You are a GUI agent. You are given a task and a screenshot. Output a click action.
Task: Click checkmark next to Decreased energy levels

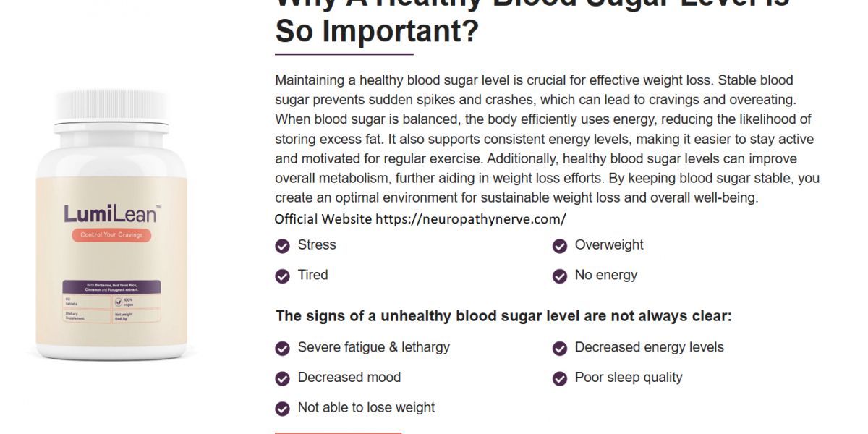point(559,349)
